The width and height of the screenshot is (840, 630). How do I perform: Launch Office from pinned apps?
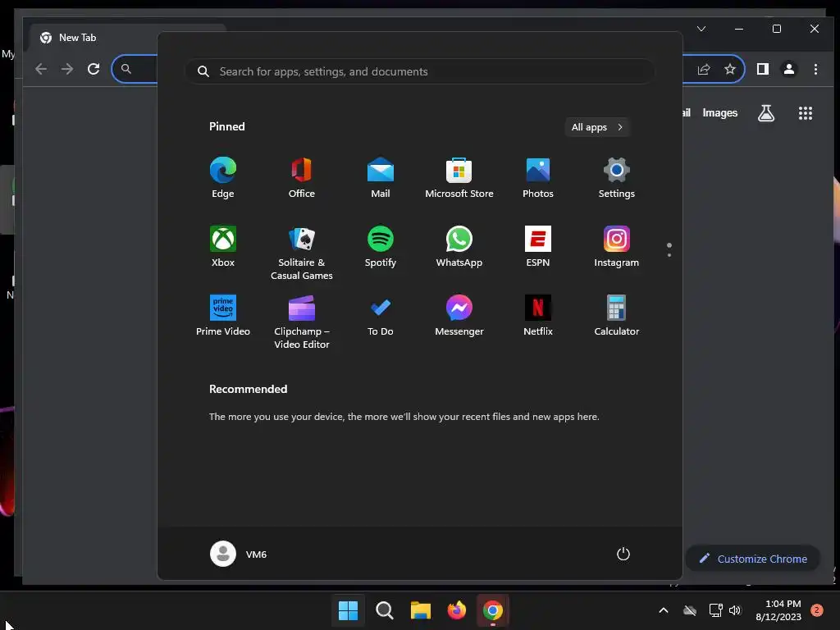pos(302,178)
